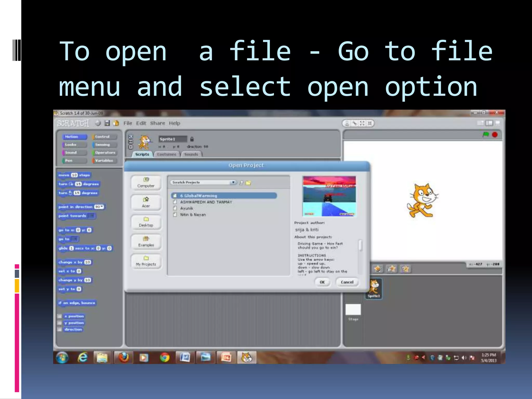Open the Desktop shortcut in dialog
The image size is (532, 399).
tap(146, 222)
